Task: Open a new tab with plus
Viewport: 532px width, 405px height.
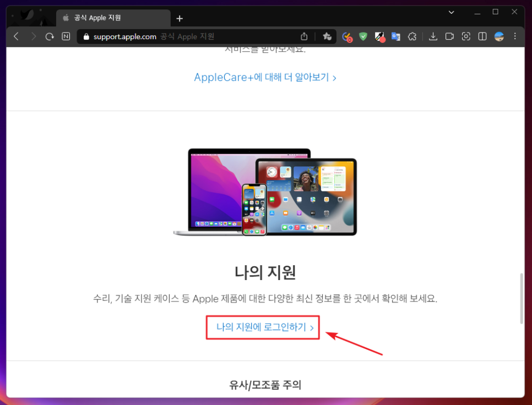Action: coord(180,18)
